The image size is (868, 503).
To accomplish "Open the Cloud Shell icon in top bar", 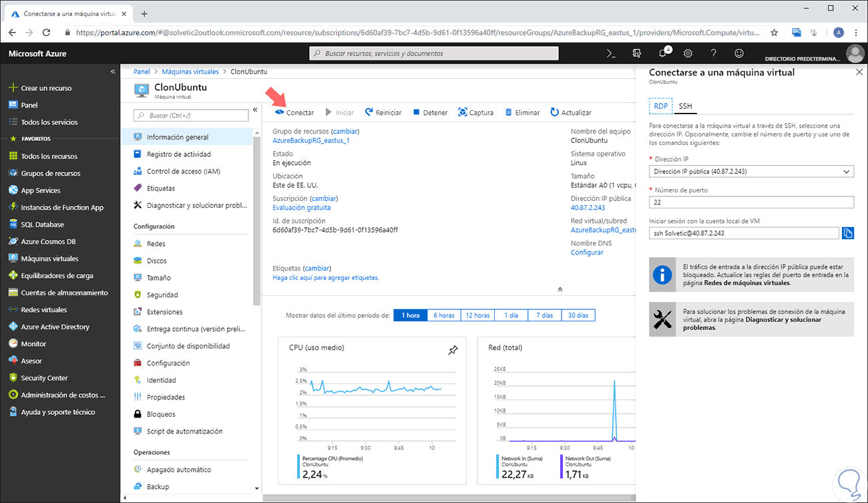I will [611, 53].
